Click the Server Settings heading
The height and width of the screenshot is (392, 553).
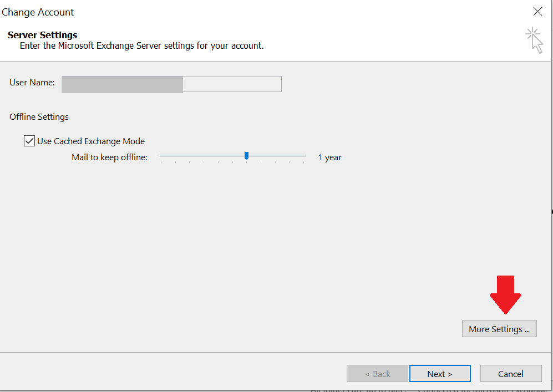[x=42, y=34]
